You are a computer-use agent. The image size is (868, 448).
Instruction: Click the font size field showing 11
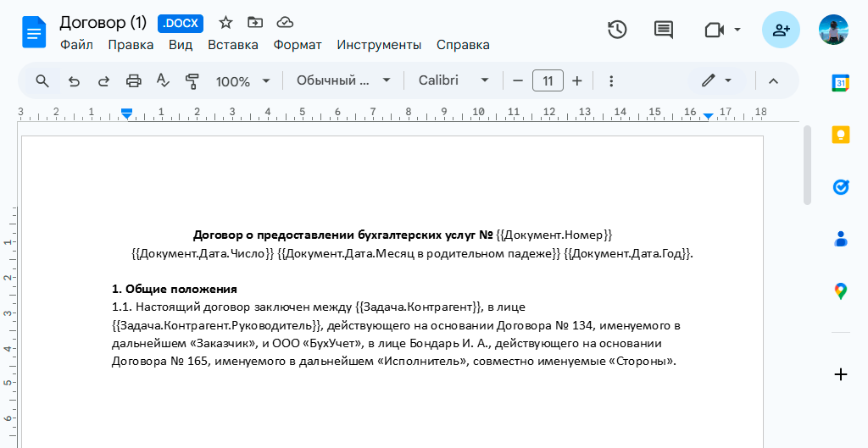pos(548,80)
